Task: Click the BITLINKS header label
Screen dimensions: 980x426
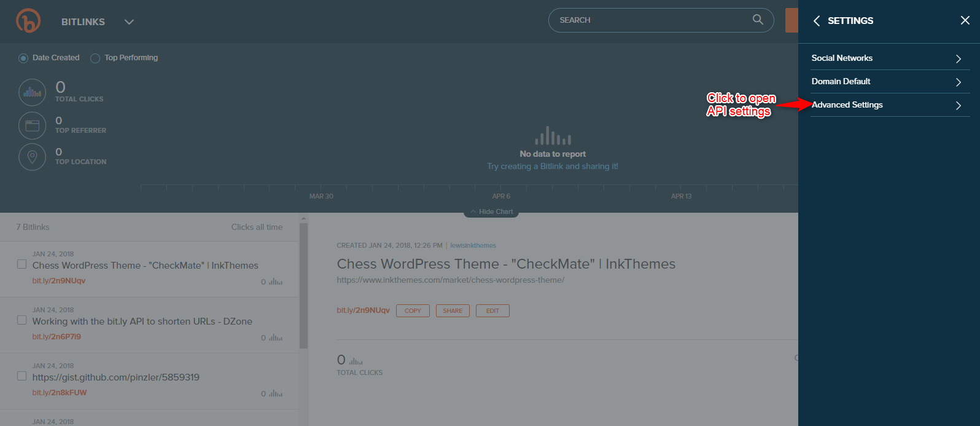Action: click(83, 22)
